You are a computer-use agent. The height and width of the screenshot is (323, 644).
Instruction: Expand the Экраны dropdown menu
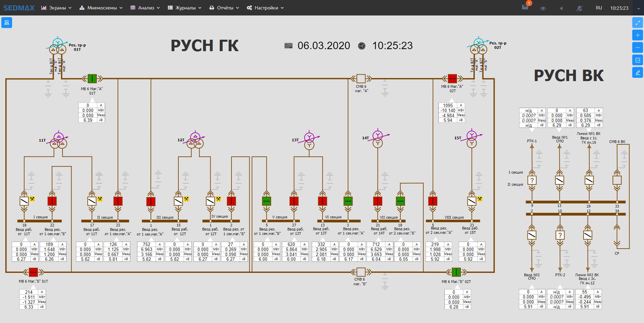tap(56, 8)
